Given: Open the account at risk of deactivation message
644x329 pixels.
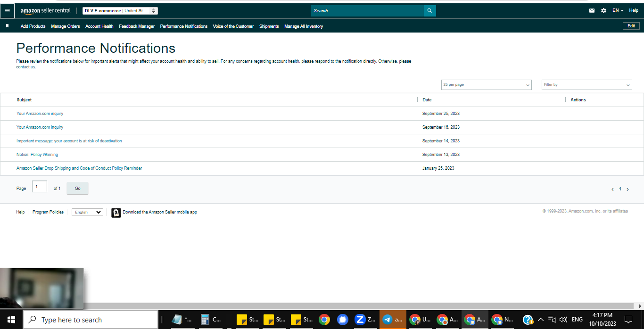Looking at the screenshot, I should point(69,141).
